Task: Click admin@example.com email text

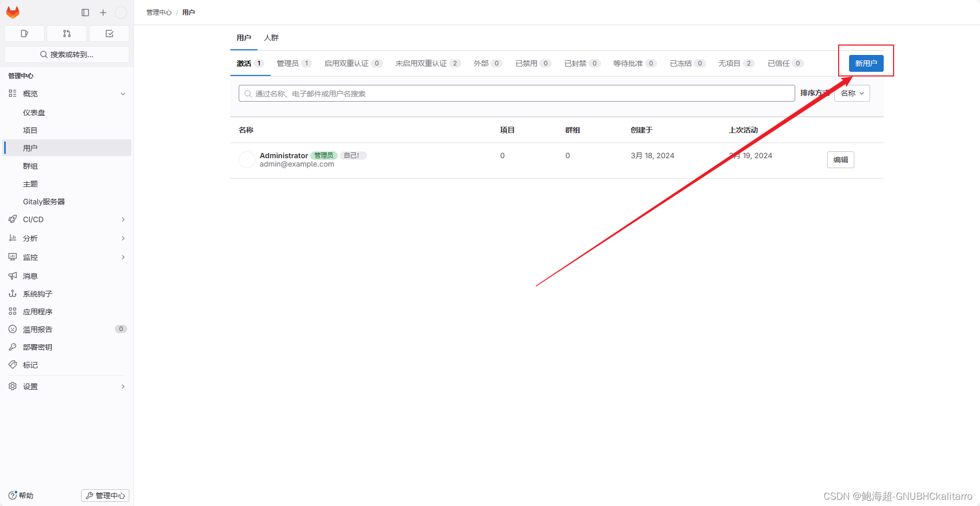Action: click(x=297, y=164)
